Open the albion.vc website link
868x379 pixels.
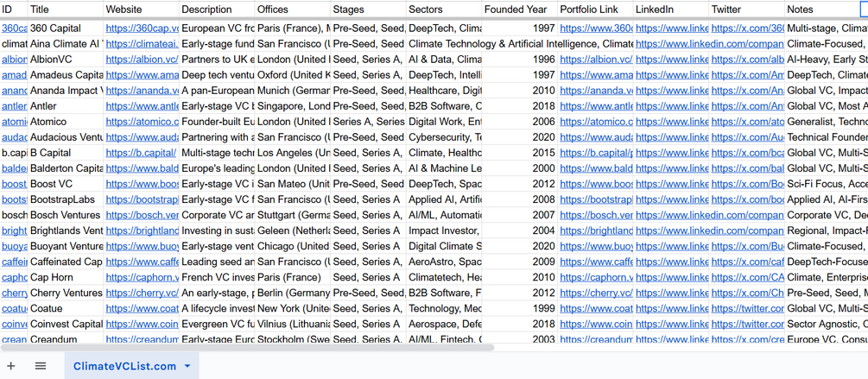(141, 60)
